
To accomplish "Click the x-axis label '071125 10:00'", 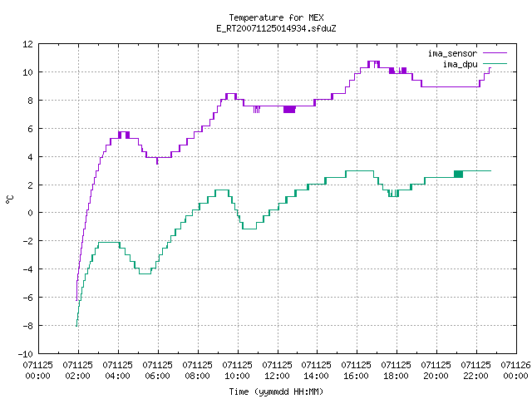I will (238, 371).
